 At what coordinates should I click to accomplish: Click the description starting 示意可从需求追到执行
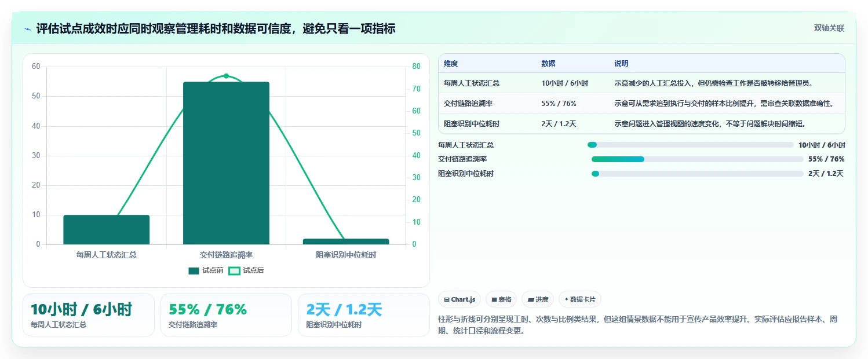coord(724,104)
